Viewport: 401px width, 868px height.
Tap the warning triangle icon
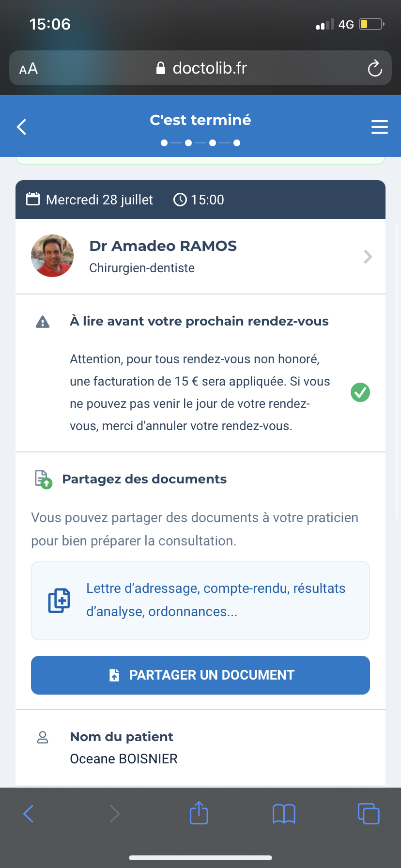click(43, 322)
